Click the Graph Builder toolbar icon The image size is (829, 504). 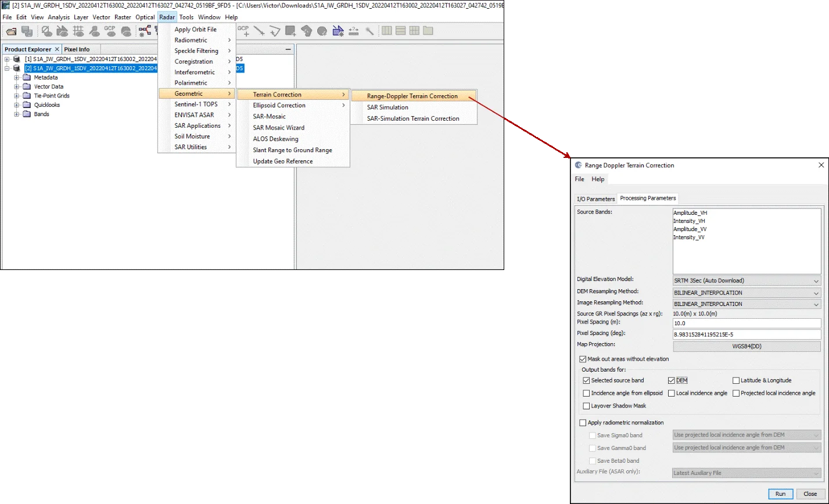[145, 31]
